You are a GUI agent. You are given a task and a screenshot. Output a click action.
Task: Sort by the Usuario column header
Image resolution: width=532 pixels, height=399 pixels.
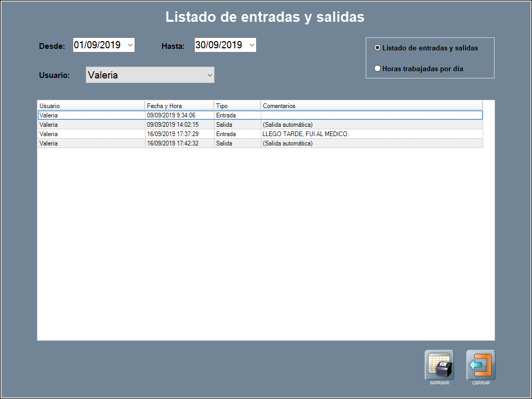[91, 106]
